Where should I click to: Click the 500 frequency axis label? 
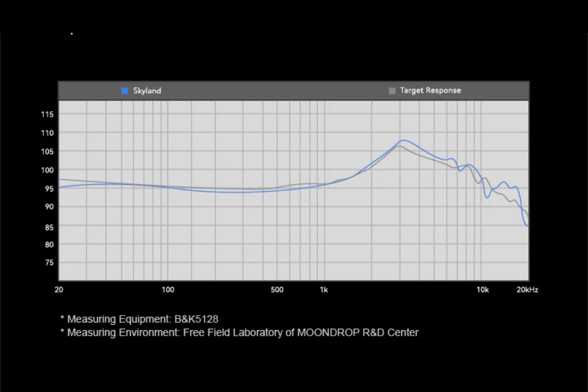point(277,290)
